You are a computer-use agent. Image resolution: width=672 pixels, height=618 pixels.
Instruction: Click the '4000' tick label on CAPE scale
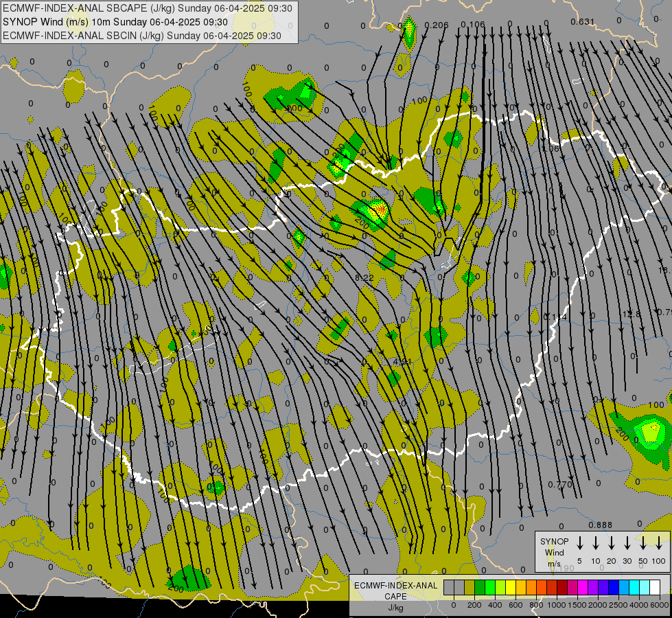point(639,605)
